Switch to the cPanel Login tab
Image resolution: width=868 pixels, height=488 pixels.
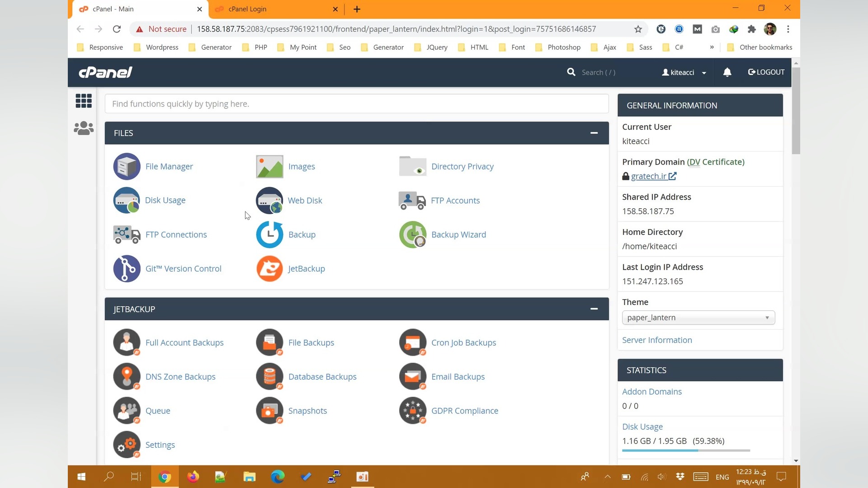tap(277, 9)
